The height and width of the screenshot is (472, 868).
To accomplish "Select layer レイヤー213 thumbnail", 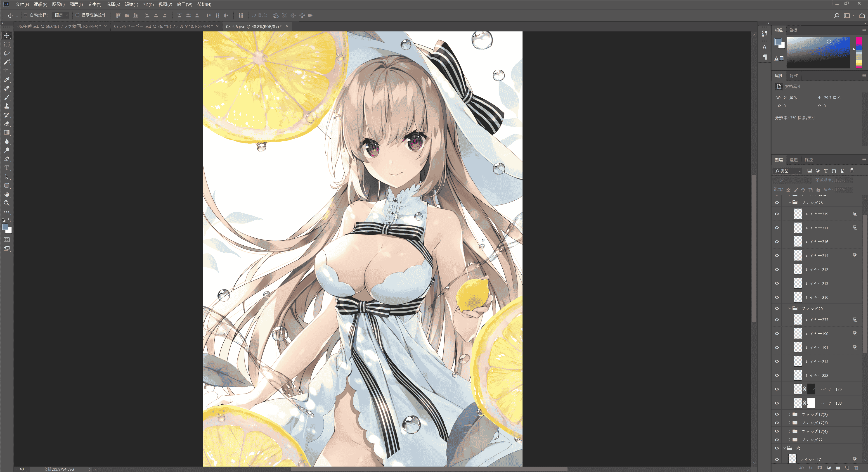I will coord(798,284).
